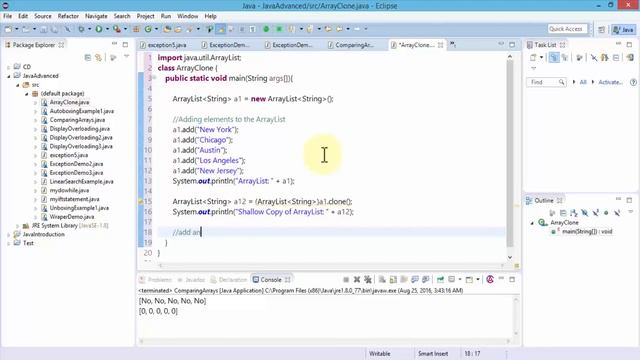Toggle highlighted Categorized view in Task List
Screen dimensions: 640x360
pos(554,58)
